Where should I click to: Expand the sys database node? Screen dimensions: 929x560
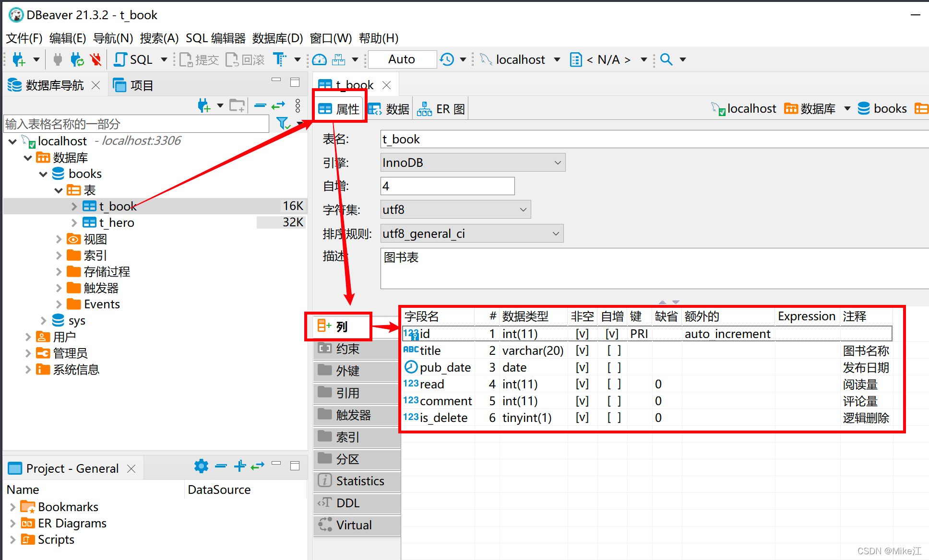(x=43, y=320)
